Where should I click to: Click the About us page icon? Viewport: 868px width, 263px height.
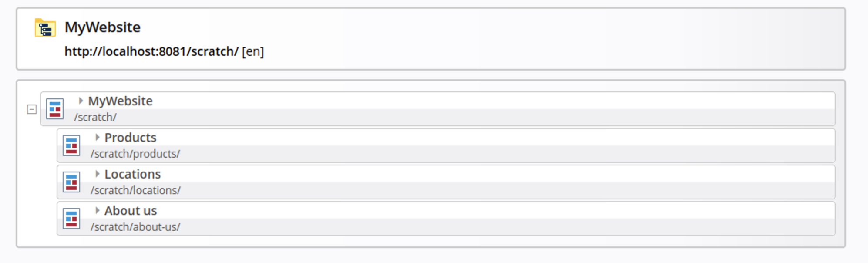click(71, 219)
